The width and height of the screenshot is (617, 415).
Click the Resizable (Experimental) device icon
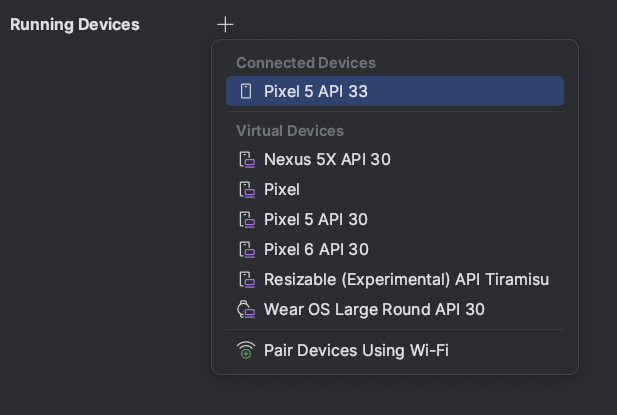[x=246, y=279]
